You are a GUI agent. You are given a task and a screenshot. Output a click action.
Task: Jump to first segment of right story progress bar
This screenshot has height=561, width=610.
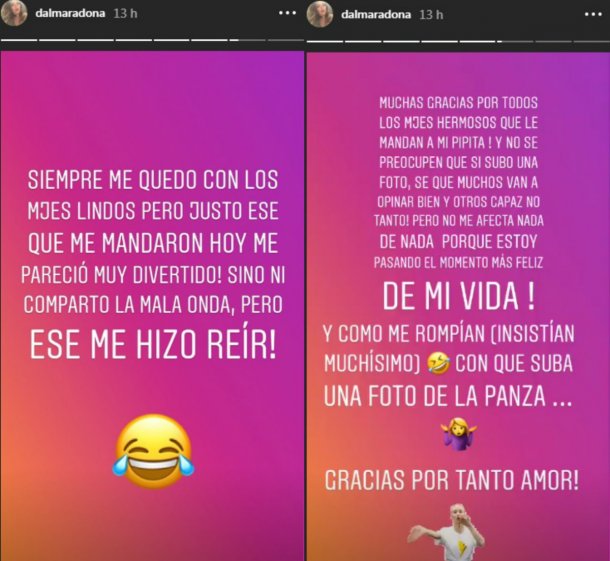325,41
